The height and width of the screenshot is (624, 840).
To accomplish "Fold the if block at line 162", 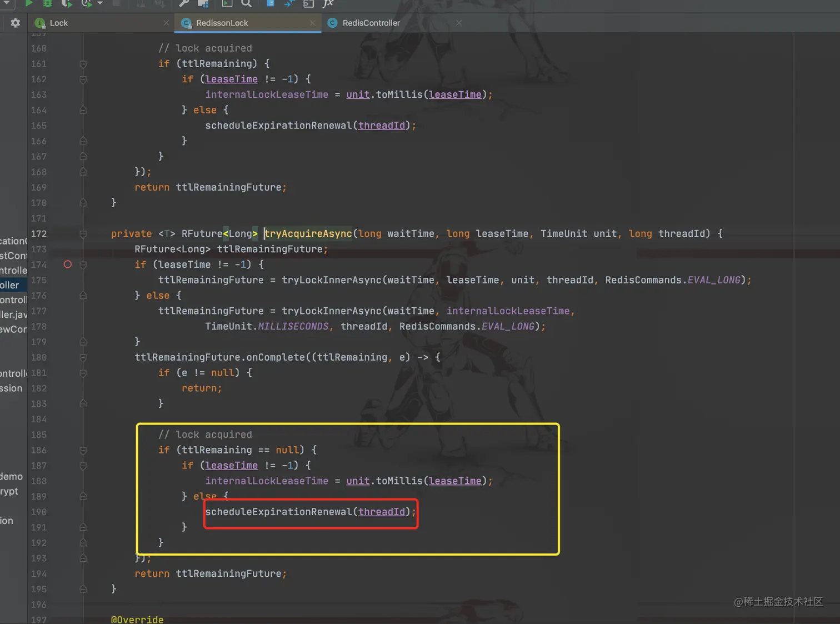I will pyautogui.click(x=83, y=79).
